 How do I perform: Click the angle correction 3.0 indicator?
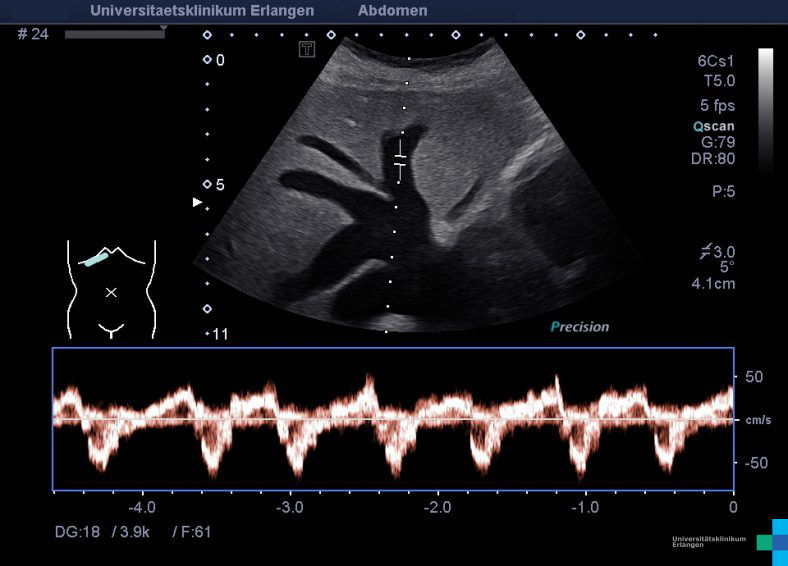coord(716,251)
